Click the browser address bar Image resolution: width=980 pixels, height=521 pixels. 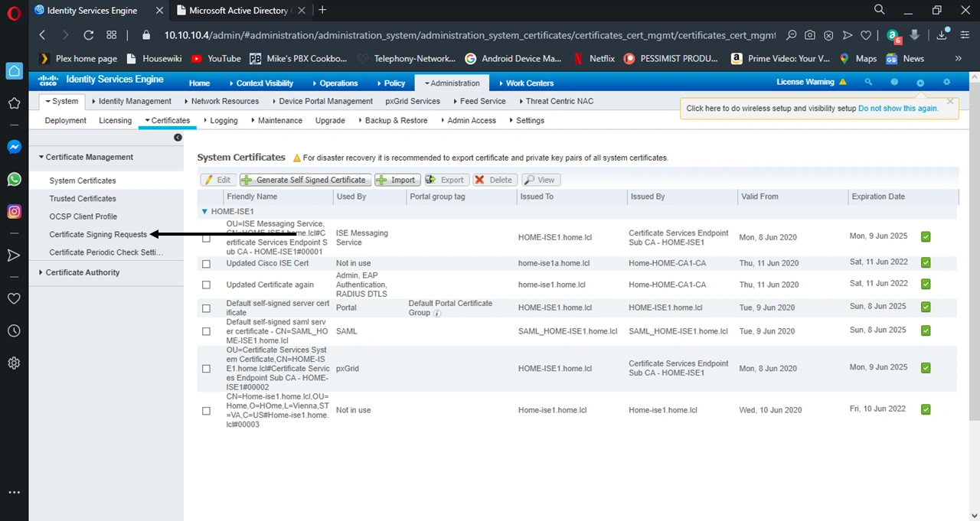[x=469, y=35]
